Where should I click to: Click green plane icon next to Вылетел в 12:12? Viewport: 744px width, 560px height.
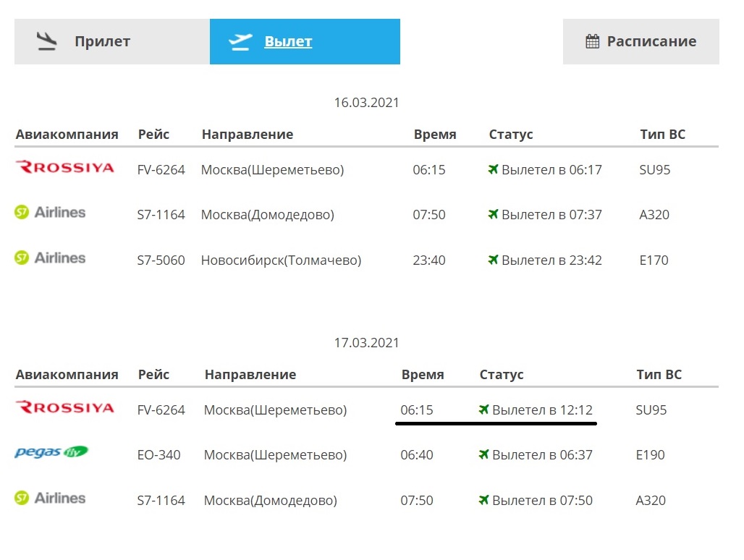484,410
